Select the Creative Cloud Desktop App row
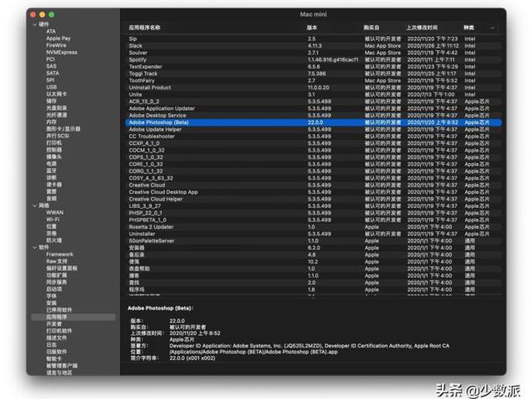 click(x=314, y=192)
